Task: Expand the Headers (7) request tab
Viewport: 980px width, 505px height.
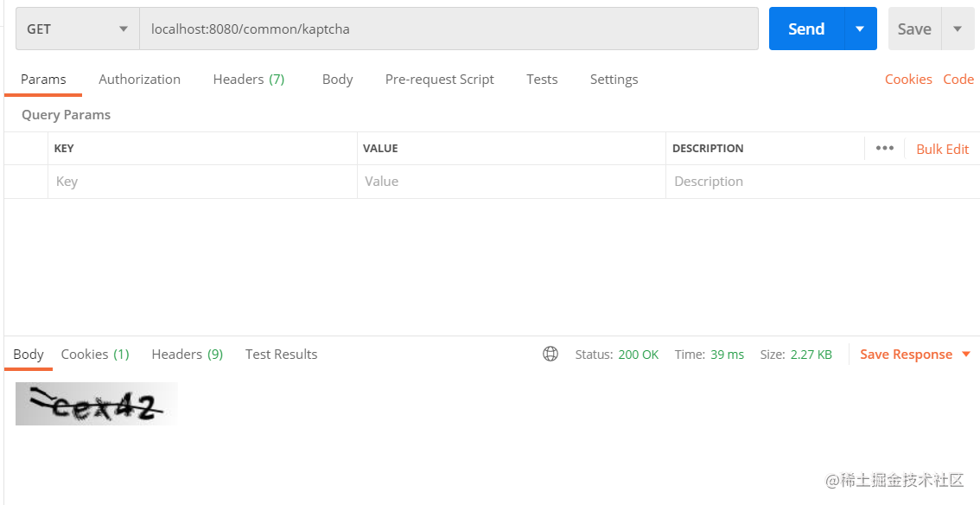Action: (248, 79)
